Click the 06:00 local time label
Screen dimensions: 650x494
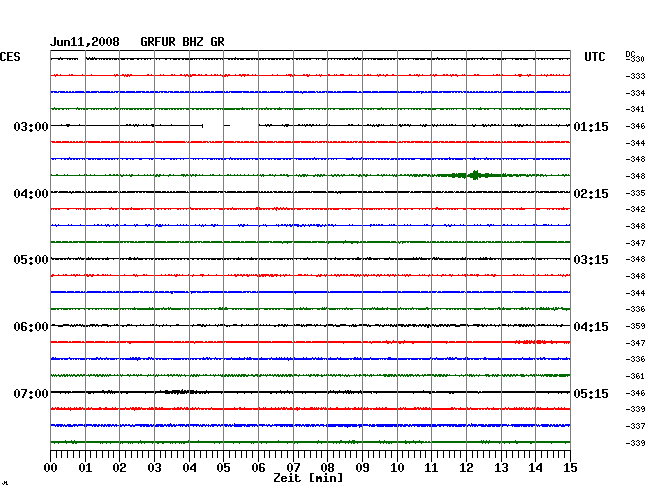31,327
